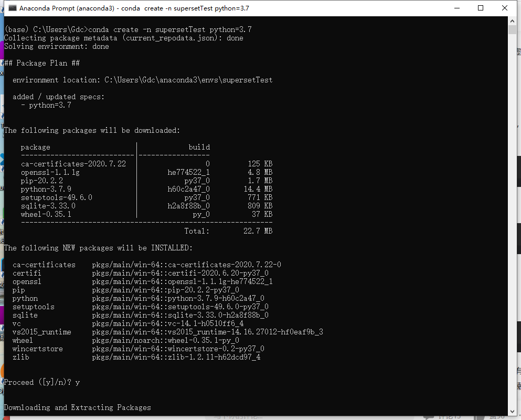This screenshot has width=521, height=420.
Task: Click the 'Total:' label
Action: click(x=197, y=231)
